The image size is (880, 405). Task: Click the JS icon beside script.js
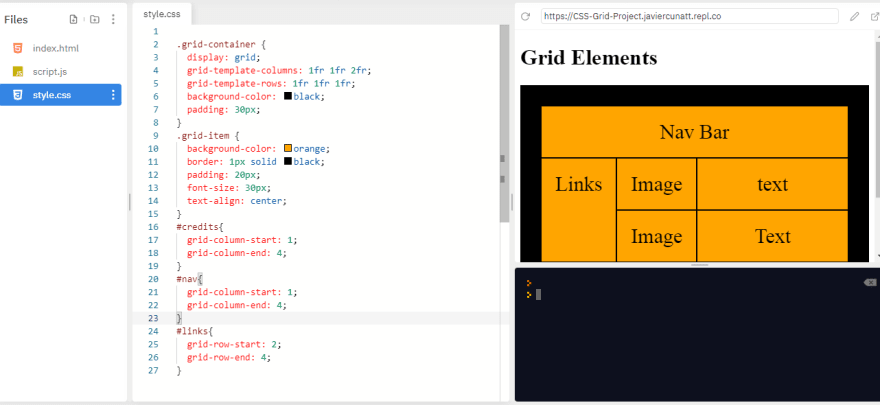pos(18,72)
